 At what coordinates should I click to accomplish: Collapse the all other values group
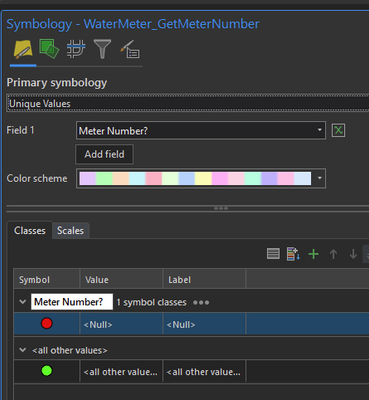[x=23, y=350]
